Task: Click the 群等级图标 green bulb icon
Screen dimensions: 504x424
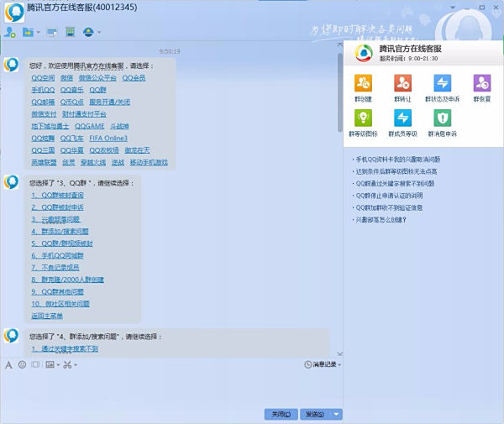Action: pos(363,118)
